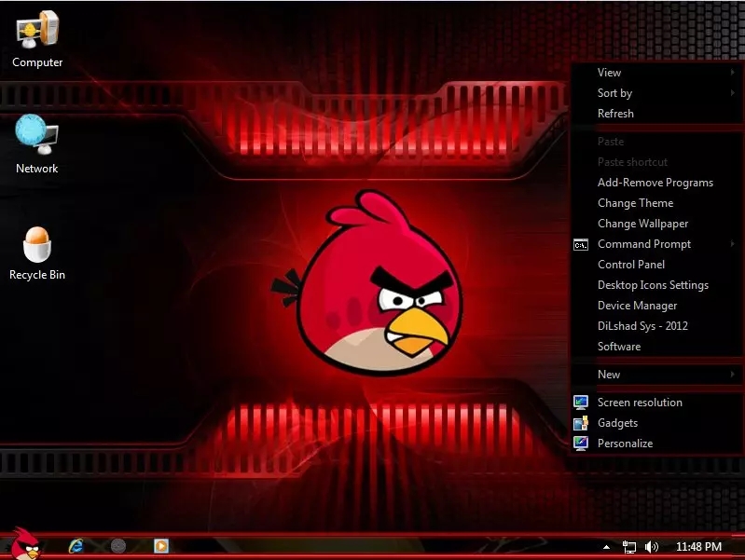Click the network status tray icon

[x=630, y=547]
